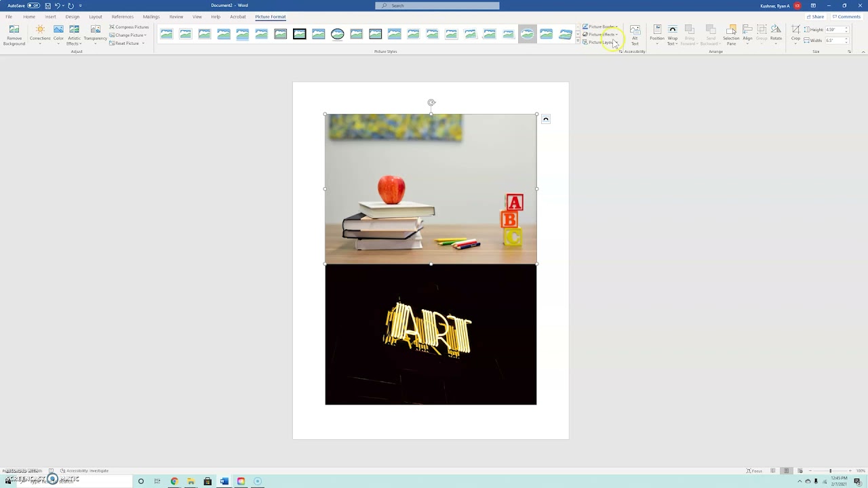Click the user account avatar KR

pyautogui.click(x=797, y=5)
